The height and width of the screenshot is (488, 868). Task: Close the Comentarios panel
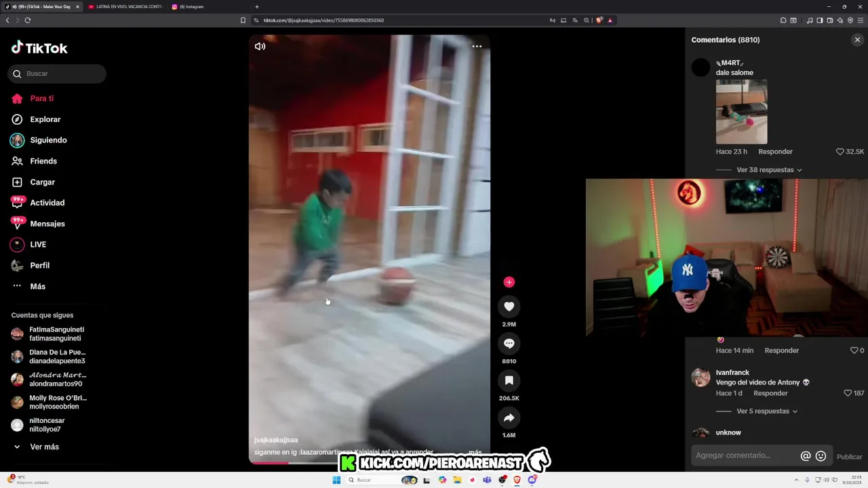point(857,40)
